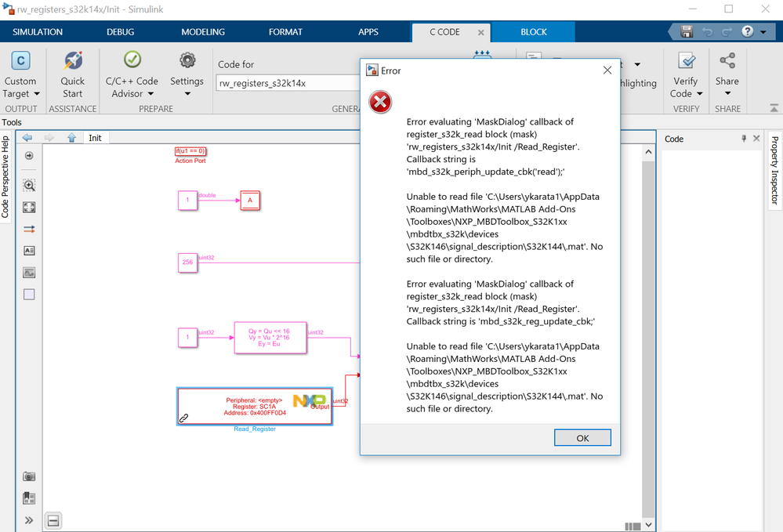The height and width of the screenshot is (532, 783).
Task: Open the quick access toolbar dropdown arrow
Action: point(763,32)
